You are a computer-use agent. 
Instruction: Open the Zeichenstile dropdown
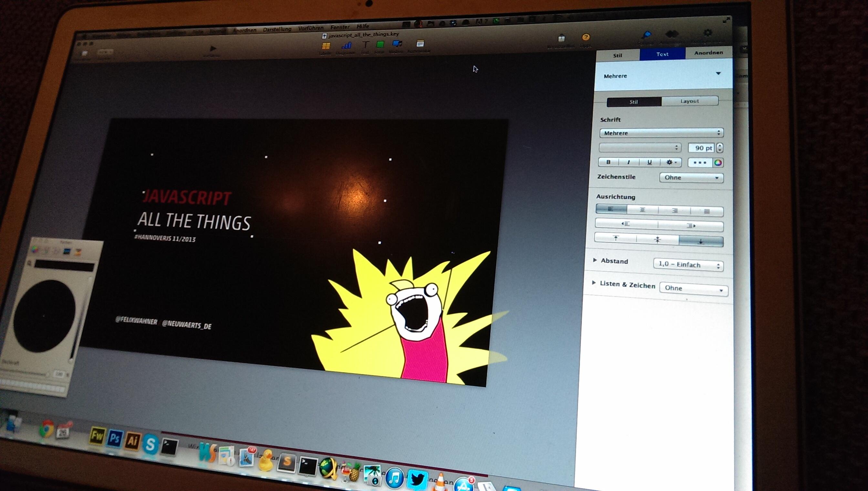coord(691,178)
